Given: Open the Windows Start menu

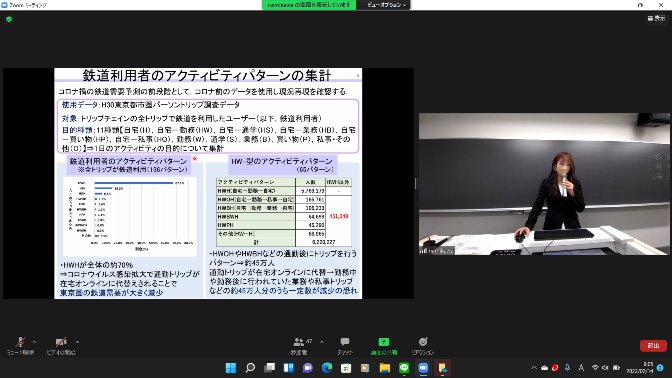Looking at the screenshot, I should [231, 368].
